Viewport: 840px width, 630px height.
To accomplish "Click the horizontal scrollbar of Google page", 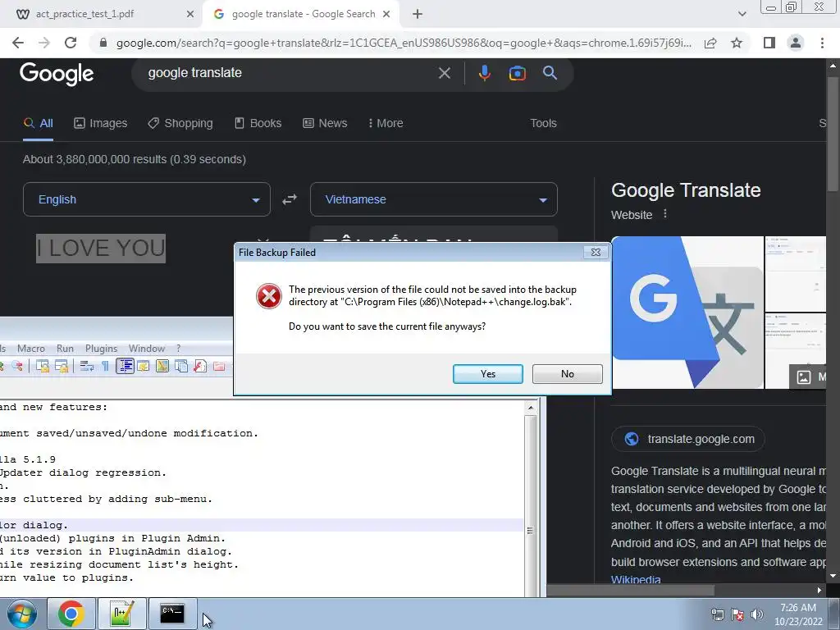I will coord(630,590).
